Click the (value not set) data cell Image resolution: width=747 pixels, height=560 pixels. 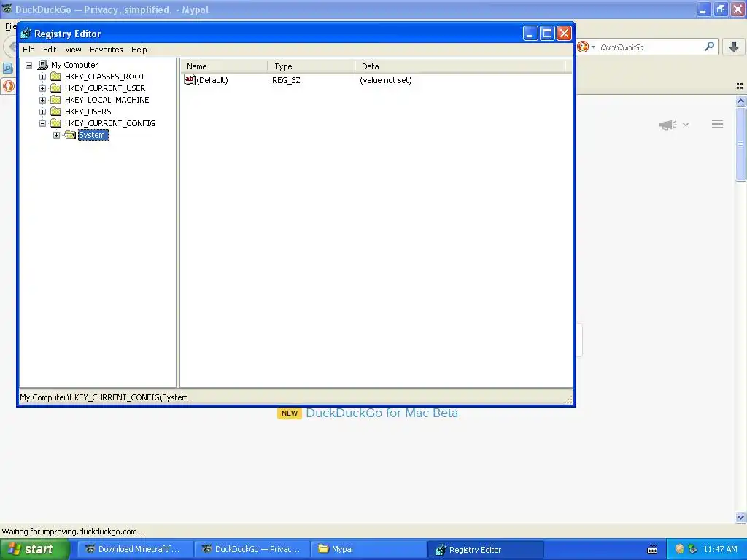point(386,80)
